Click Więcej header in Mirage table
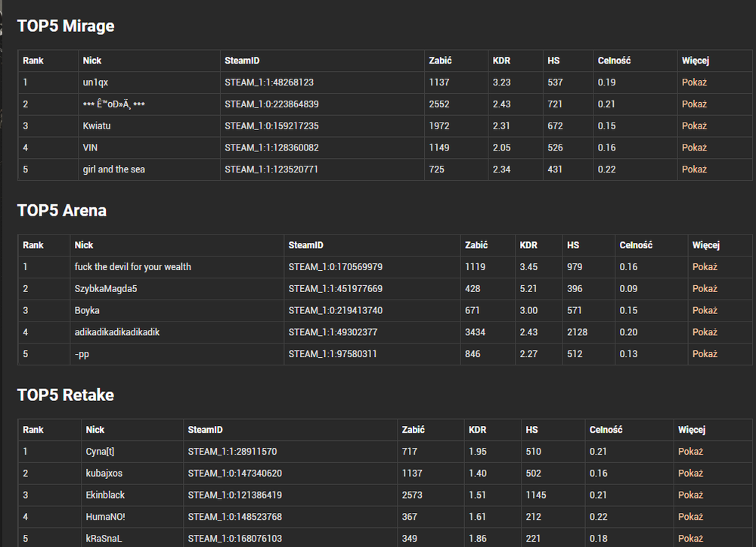Image resolution: width=756 pixels, height=547 pixels. [x=696, y=61]
